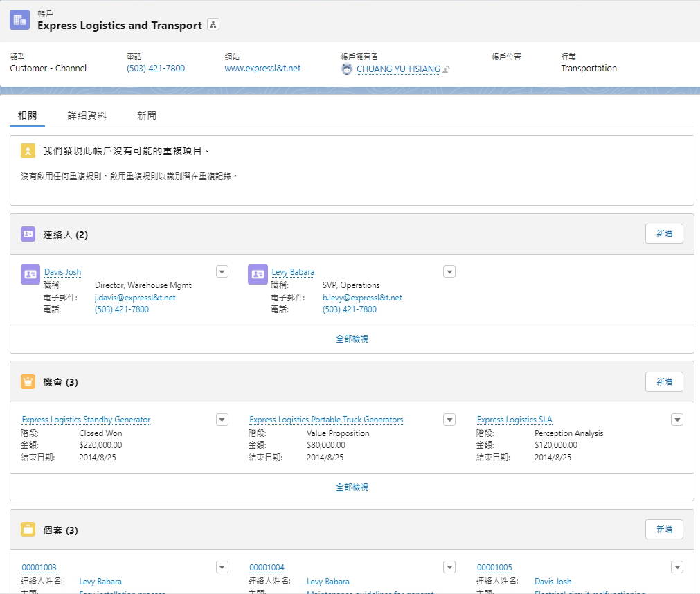
Task: Open the action menu for case 00001005
Action: click(677, 567)
